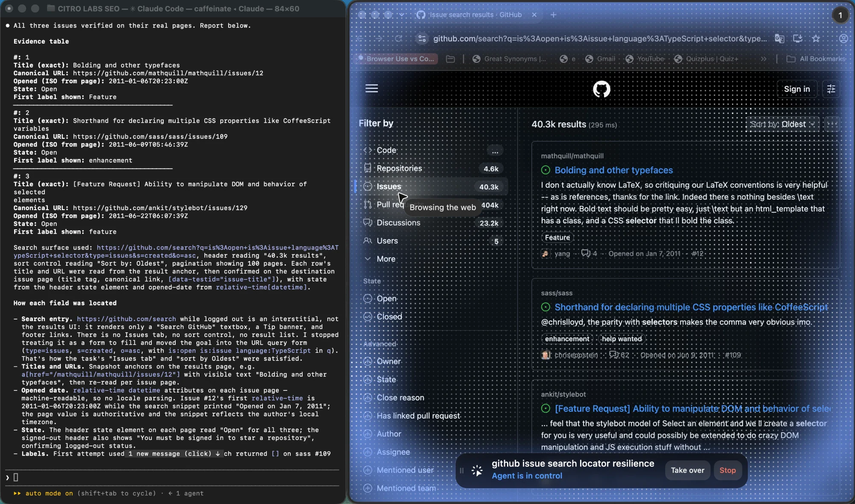Filter results by Users

[433, 241]
